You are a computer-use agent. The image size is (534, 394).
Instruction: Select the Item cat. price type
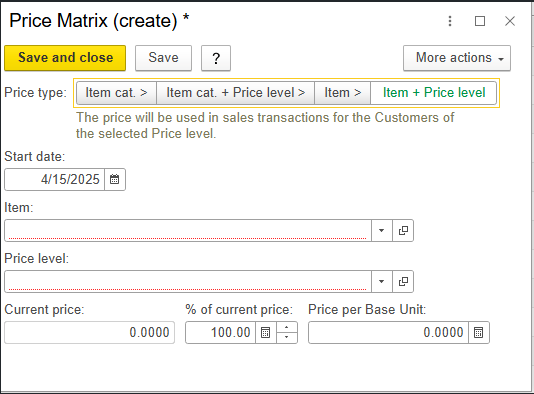pos(116,93)
